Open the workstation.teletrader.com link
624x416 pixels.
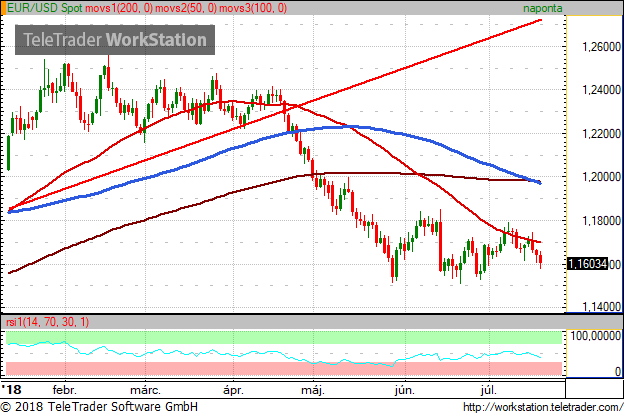click(543, 407)
